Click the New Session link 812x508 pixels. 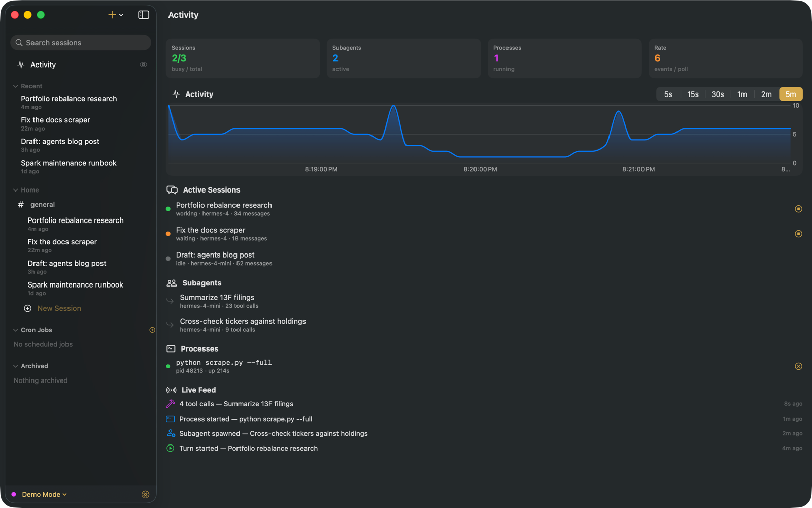[x=59, y=308]
